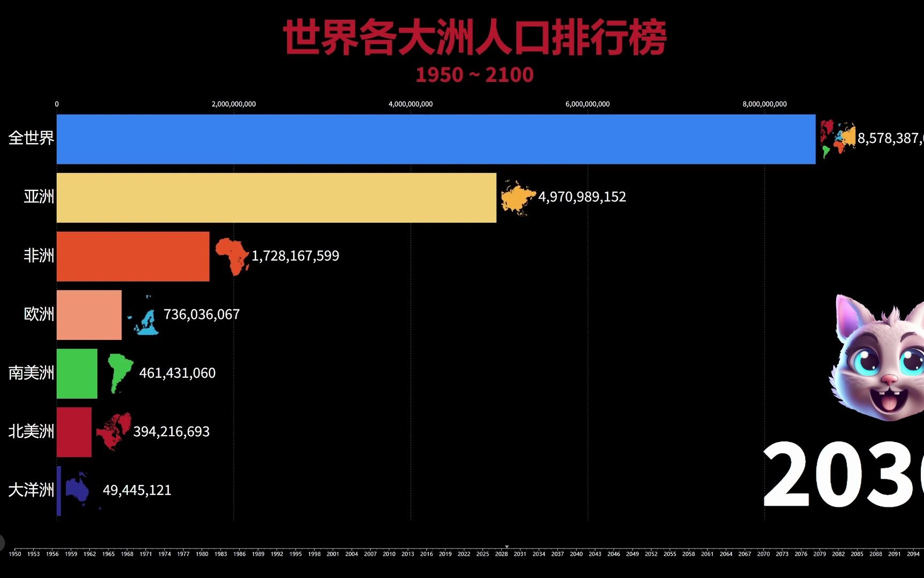Click the 欧洲 row label
Screen dimensions: 924x578
[x=39, y=314]
